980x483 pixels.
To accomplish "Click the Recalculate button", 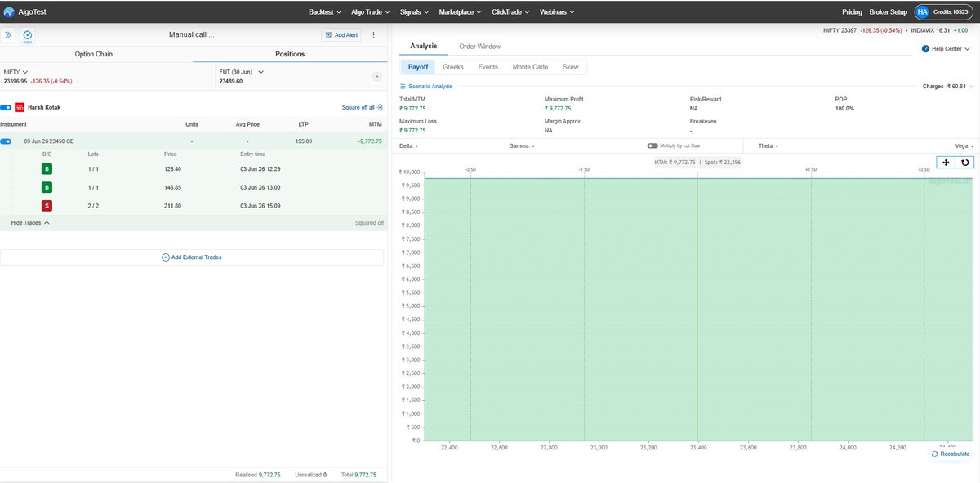I will pyautogui.click(x=951, y=454).
